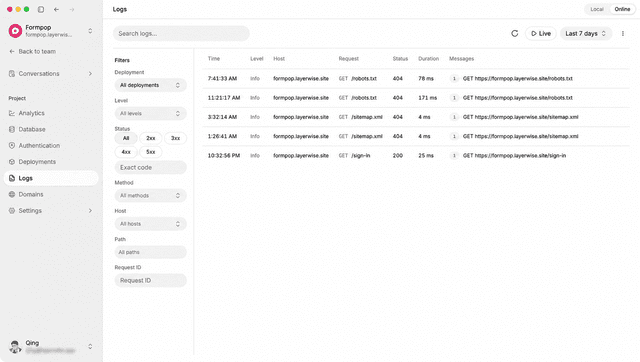The height and width of the screenshot is (362, 640).
Task: Click the Request ID input field
Action: [150, 280]
